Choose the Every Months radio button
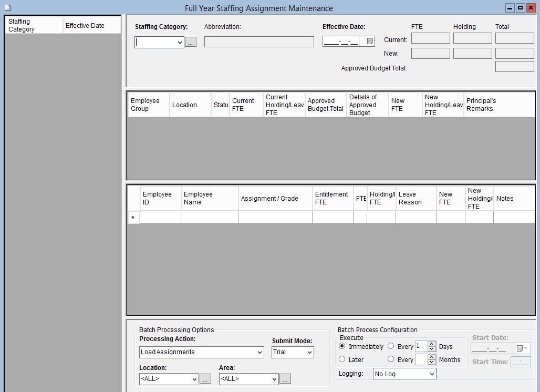 point(391,359)
